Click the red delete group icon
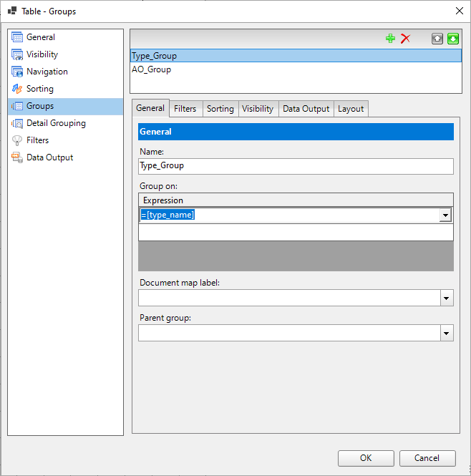Screen dimensions: 471x476 coord(405,39)
